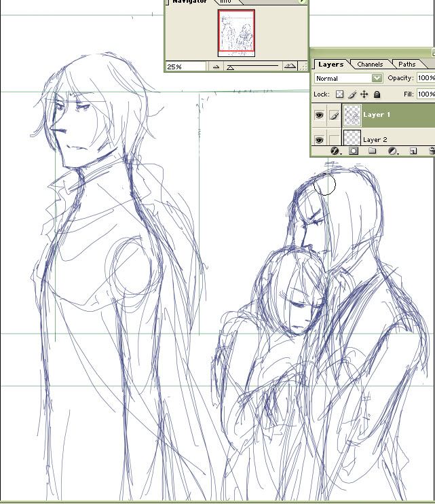Click the lock image pixels brush icon
The height and width of the screenshot is (504, 435).
point(352,95)
